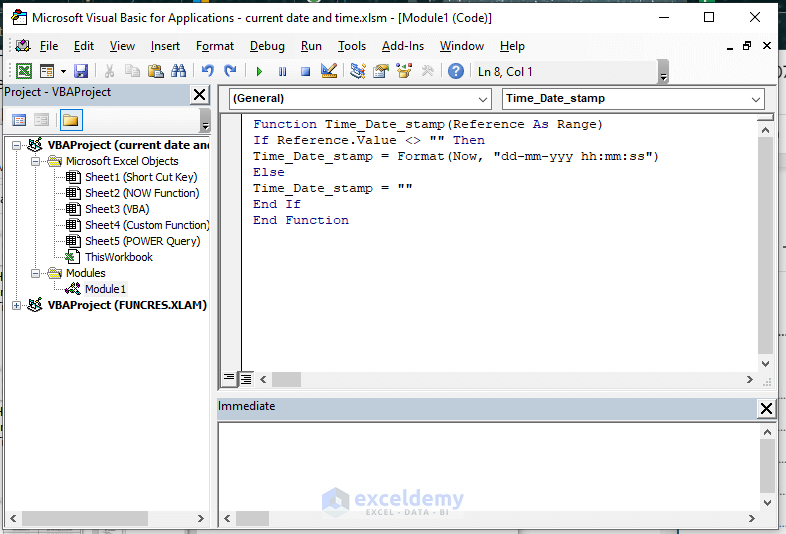Screen dimensions: 786x534
Task: Save the workbook with the floppy icon
Action: 81,71
